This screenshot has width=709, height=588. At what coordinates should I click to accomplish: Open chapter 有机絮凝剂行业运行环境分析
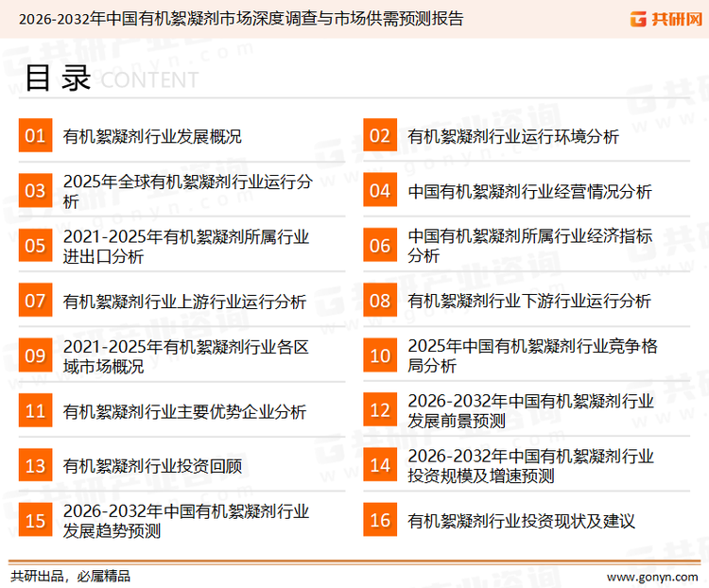[x=513, y=136]
